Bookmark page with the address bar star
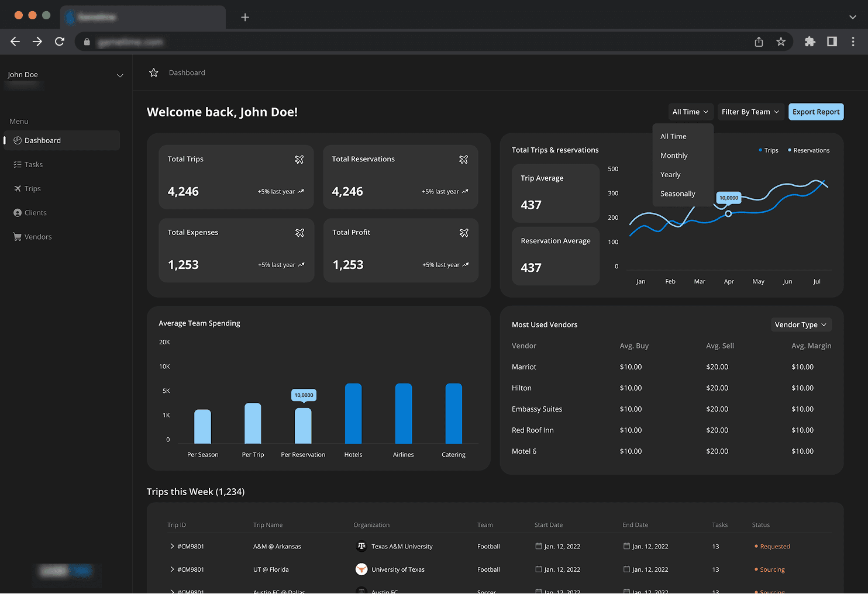This screenshot has width=868, height=594. (x=781, y=42)
